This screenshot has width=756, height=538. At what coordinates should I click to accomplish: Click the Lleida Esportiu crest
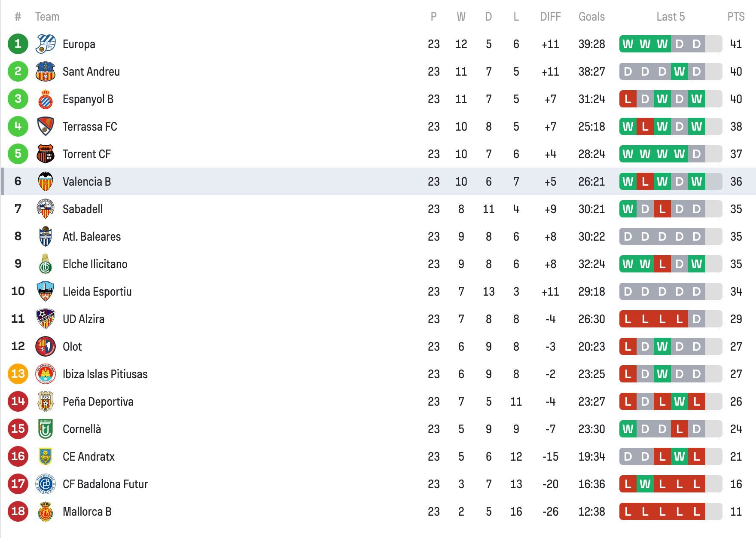click(46, 291)
